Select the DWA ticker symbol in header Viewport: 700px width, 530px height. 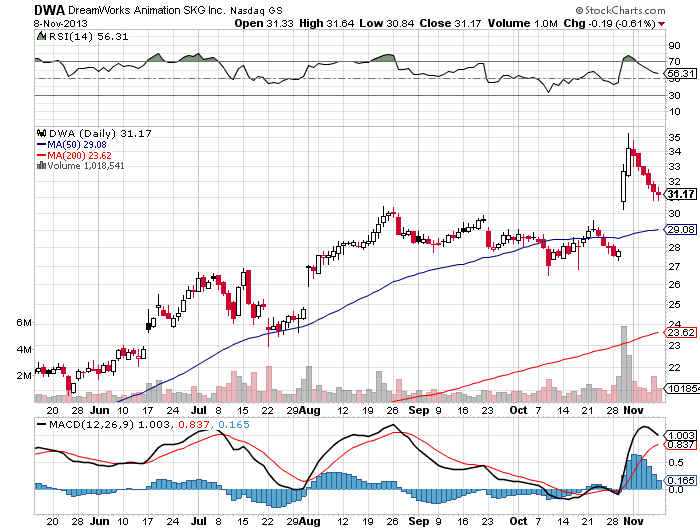pos(50,10)
